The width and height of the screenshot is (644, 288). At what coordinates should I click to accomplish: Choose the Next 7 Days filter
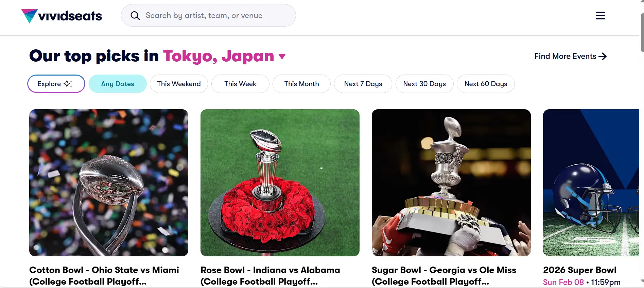[x=363, y=84]
